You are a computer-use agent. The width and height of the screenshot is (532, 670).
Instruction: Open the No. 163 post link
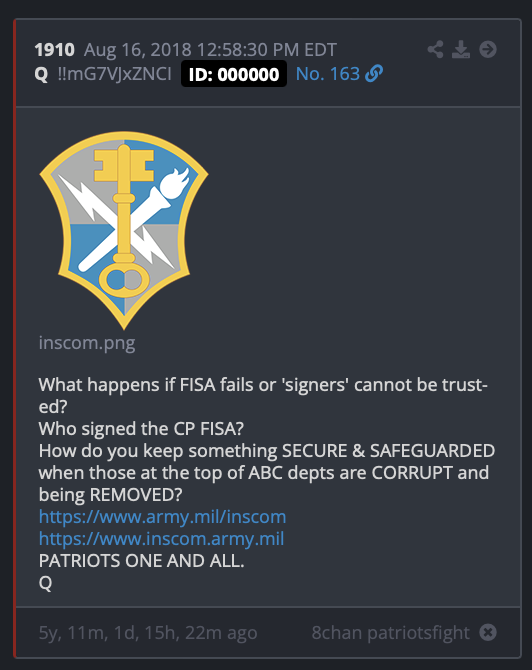tap(328, 74)
